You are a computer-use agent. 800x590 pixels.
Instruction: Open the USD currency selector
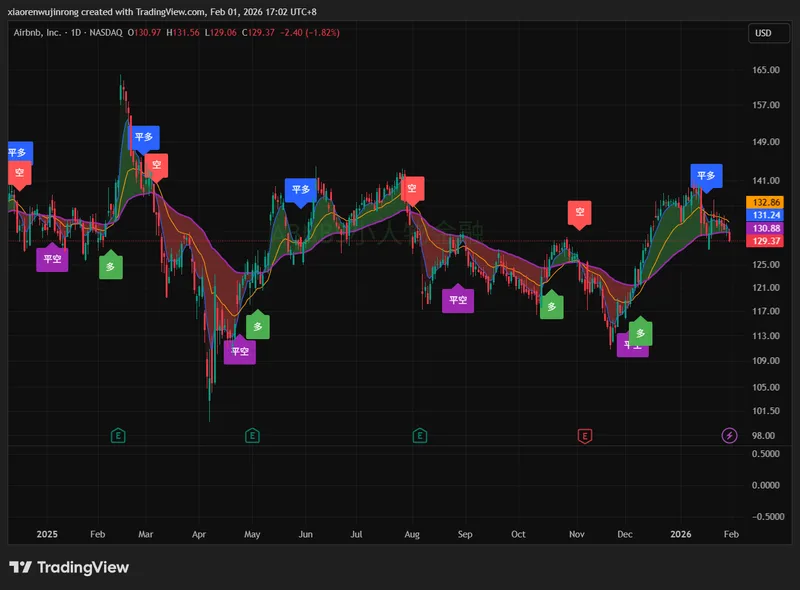[x=768, y=33]
